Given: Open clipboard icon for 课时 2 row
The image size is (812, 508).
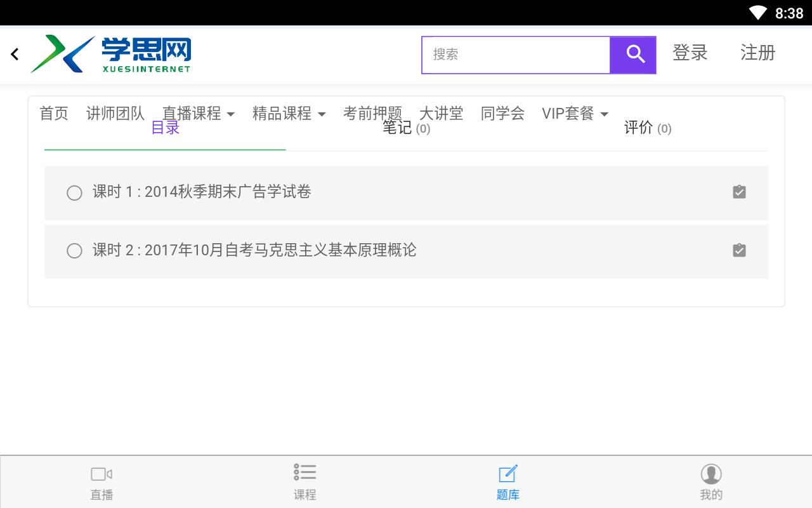Looking at the screenshot, I should [739, 250].
